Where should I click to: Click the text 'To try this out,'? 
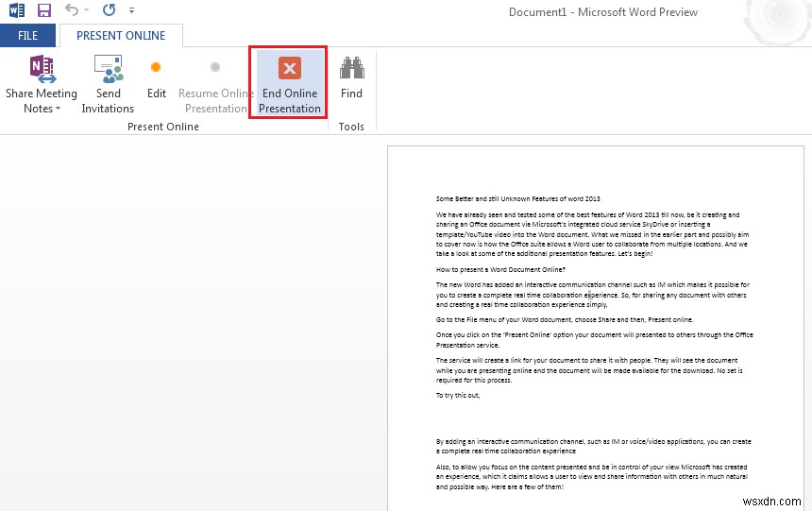coord(458,396)
